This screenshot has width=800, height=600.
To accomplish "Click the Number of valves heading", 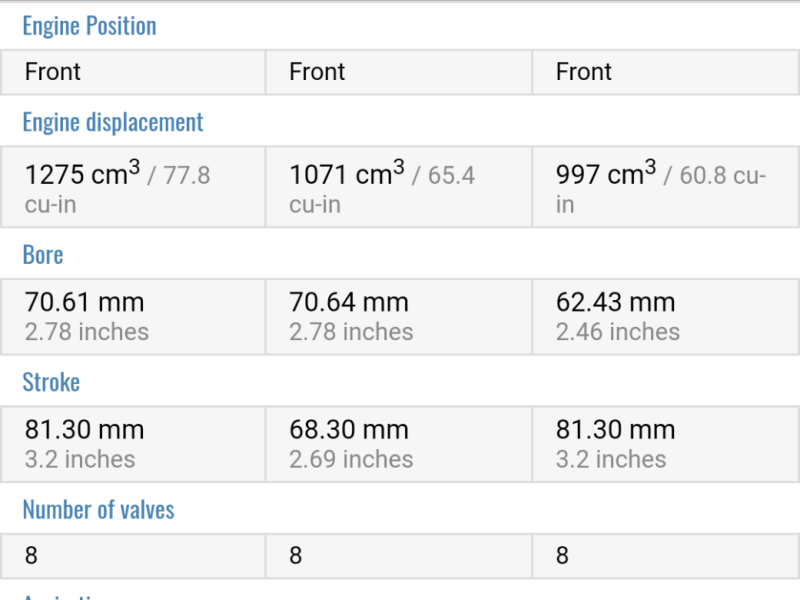I will click(98, 510).
